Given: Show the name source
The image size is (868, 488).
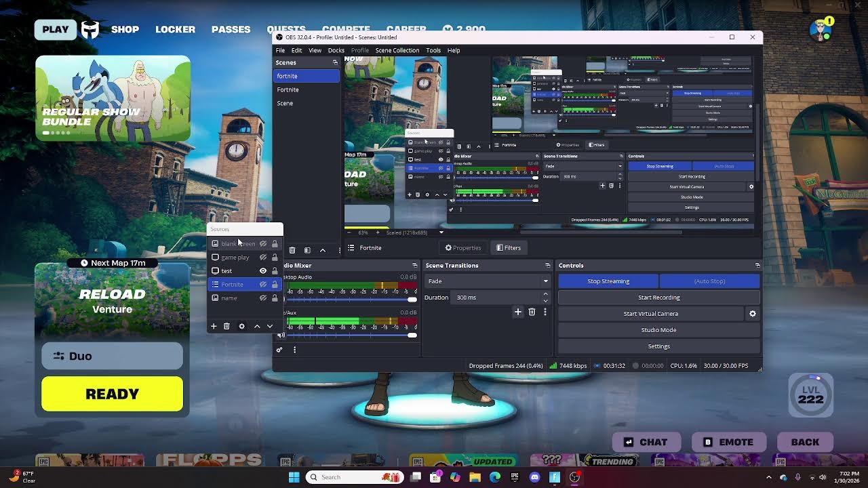Looking at the screenshot, I should (x=263, y=298).
